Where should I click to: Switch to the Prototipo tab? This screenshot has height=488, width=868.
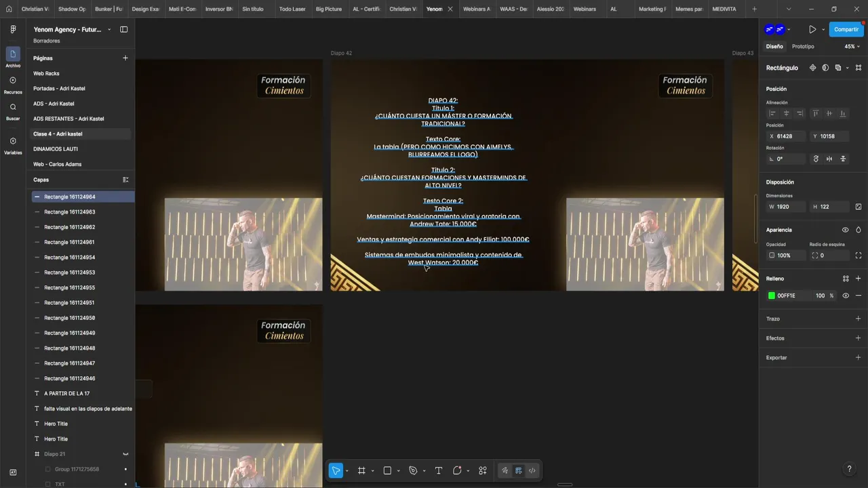803,47
